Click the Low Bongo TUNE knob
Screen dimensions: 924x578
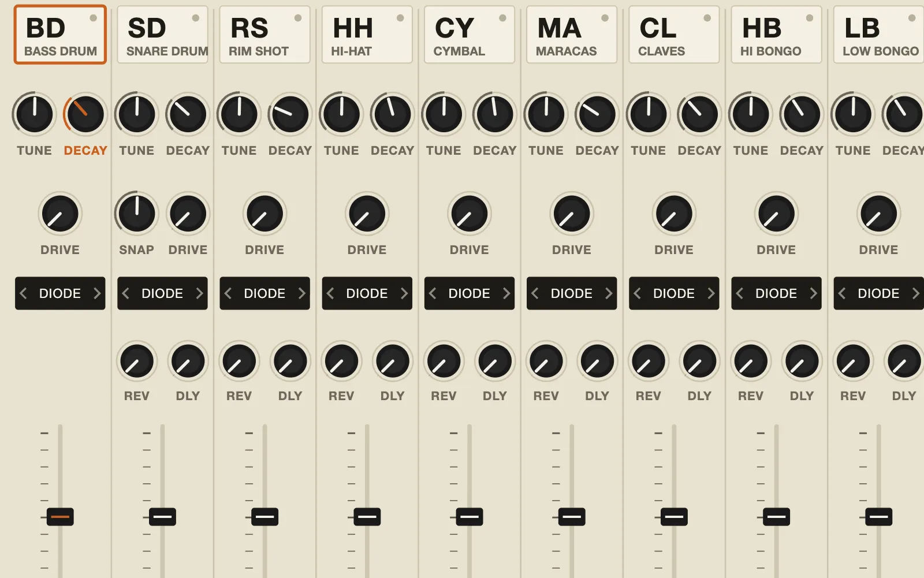(x=853, y=114)
